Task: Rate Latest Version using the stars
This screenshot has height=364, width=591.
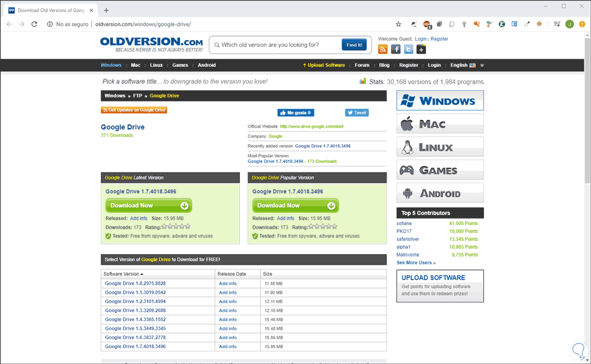Action: point(176,226)
